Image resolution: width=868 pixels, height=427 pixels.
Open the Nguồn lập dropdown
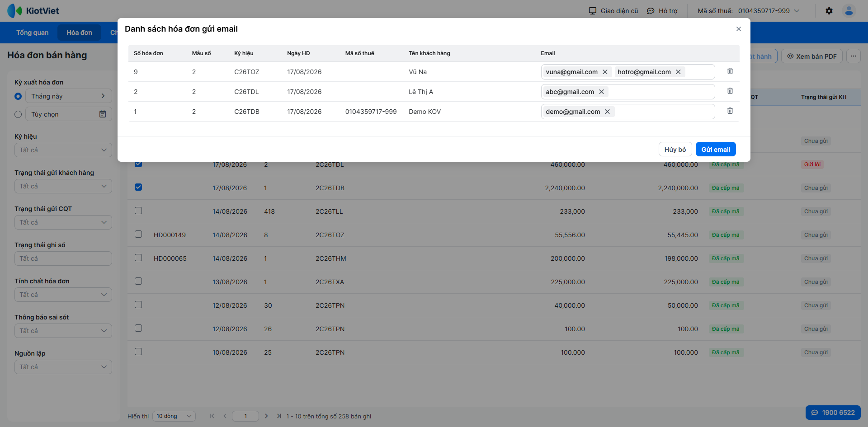point(63,367)
